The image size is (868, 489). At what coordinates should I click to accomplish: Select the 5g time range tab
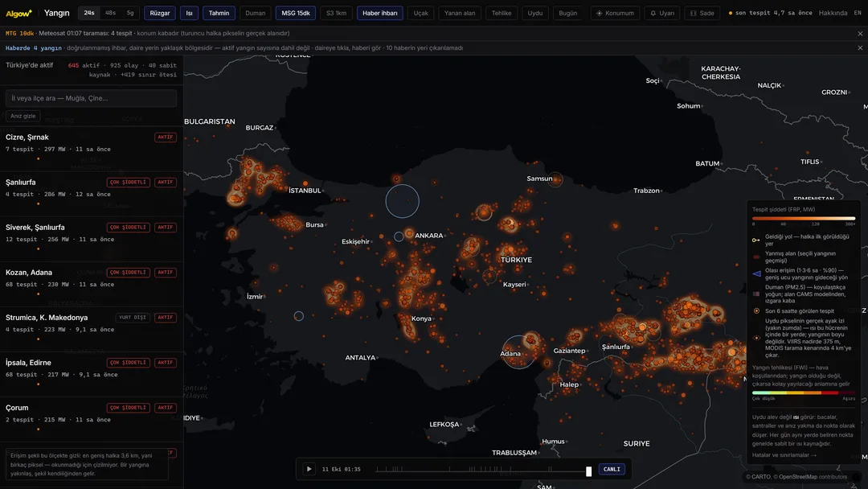130,13
